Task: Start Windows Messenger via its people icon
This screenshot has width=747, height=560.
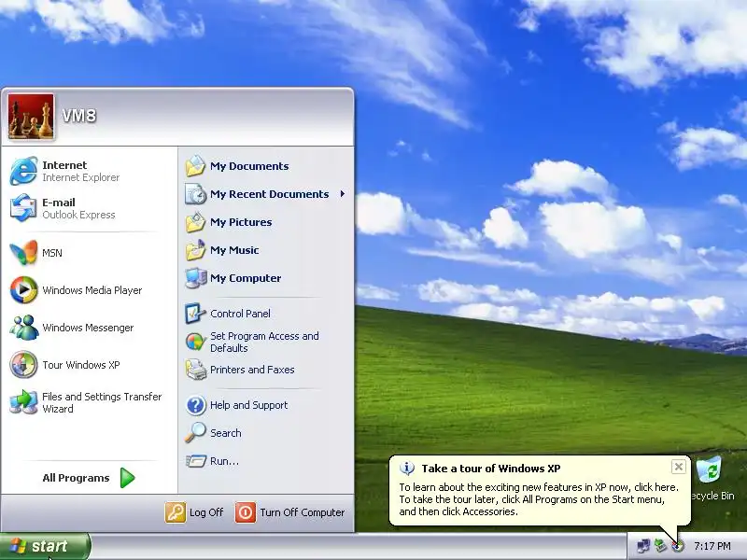Action: click(23, 328)
